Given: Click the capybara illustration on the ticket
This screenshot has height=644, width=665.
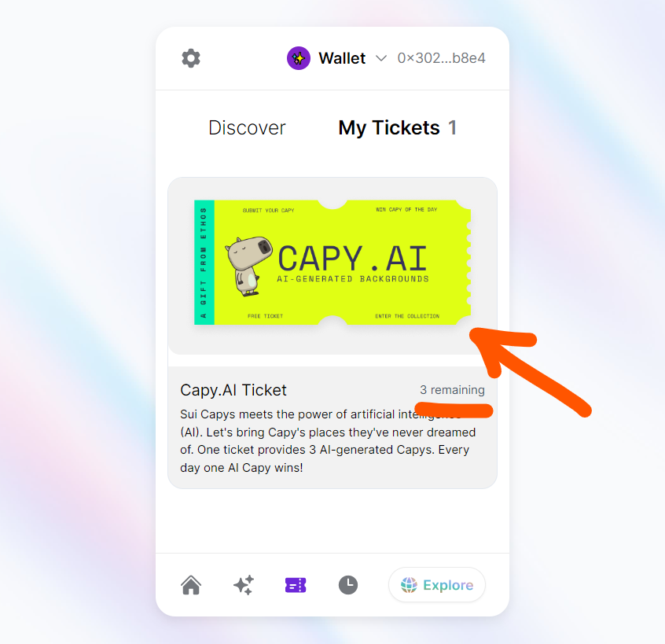Looking at the screenshot, I should pyautogui.click(x=248, y=266).
